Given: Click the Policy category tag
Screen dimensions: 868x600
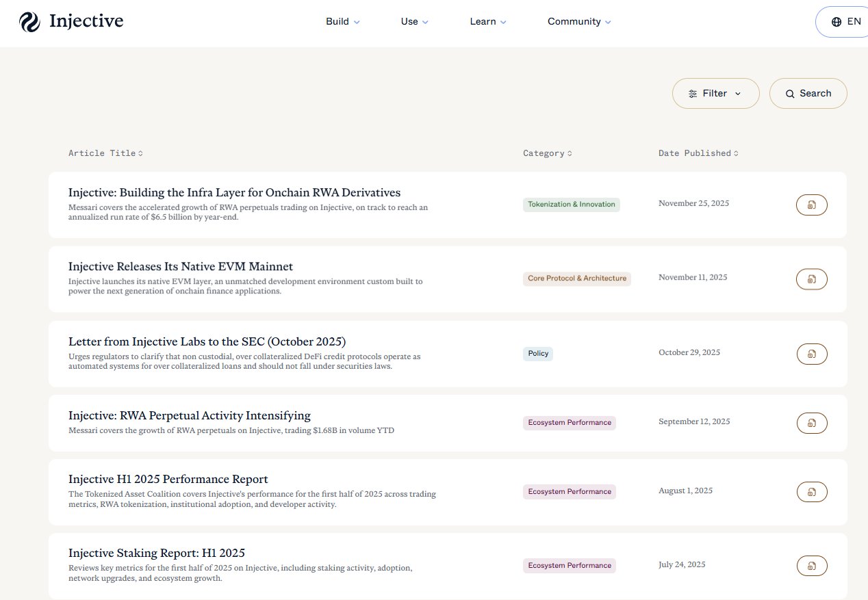Looking at the screenshot, I should tap(538, 354).
